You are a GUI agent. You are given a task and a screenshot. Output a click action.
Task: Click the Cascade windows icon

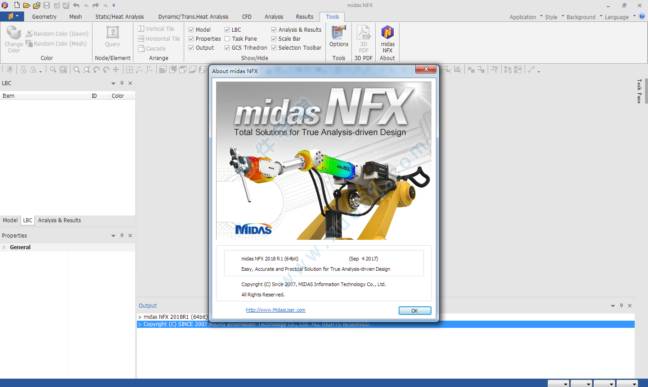[141, 48]
